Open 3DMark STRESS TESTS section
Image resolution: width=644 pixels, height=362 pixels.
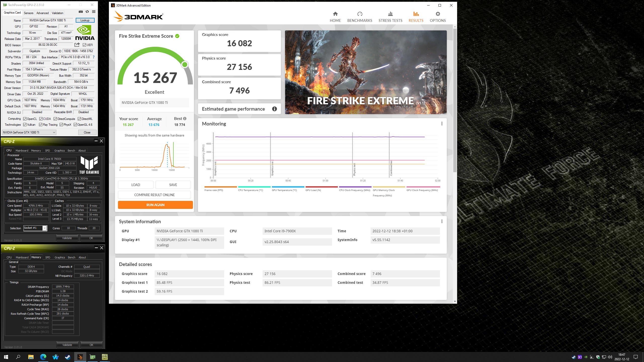coord(390,17)
